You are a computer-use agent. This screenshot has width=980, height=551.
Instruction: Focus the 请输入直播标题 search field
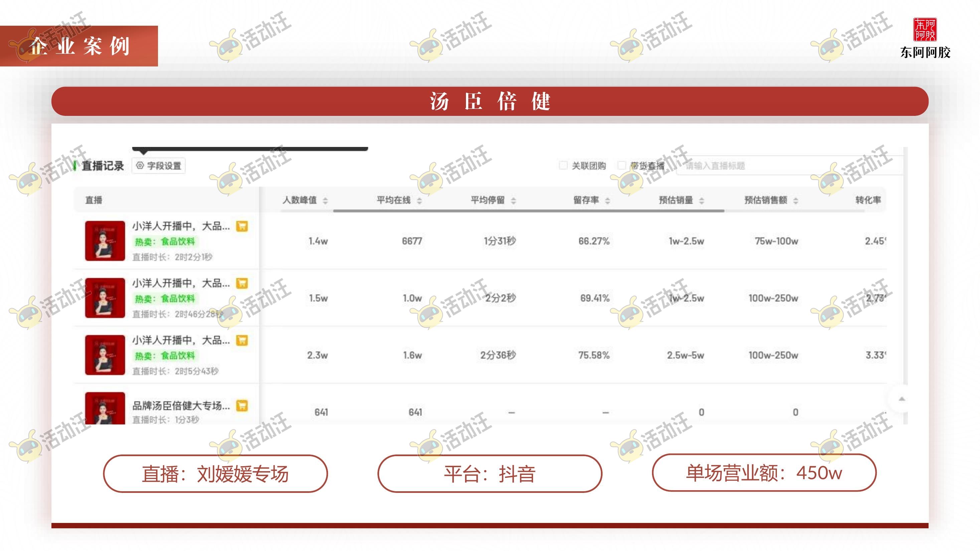pos(789,166)
